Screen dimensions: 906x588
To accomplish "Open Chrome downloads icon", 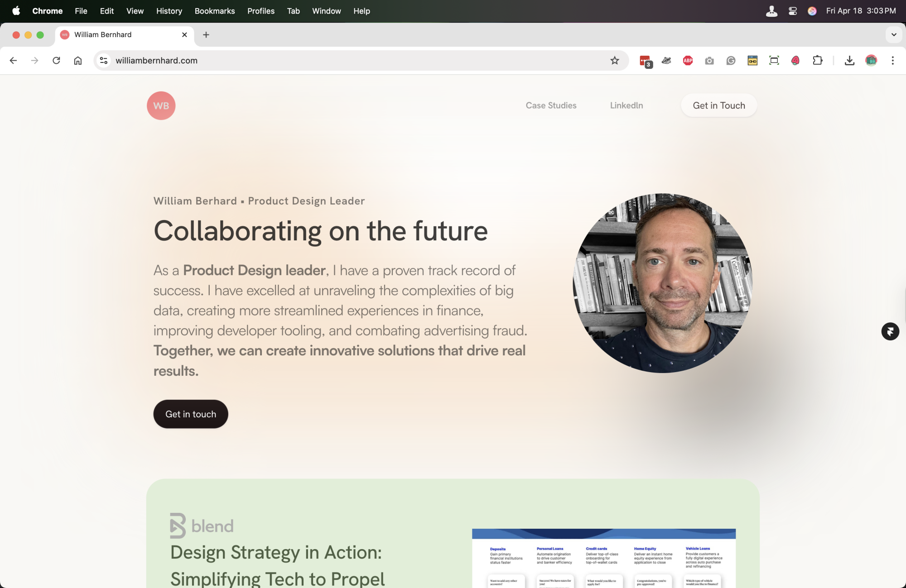I will click(849, 60).
